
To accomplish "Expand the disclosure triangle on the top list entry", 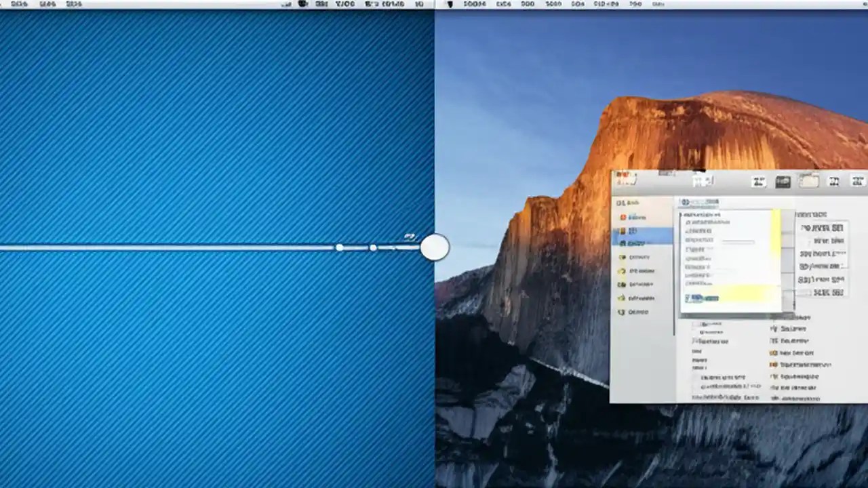I will [682, 215].
